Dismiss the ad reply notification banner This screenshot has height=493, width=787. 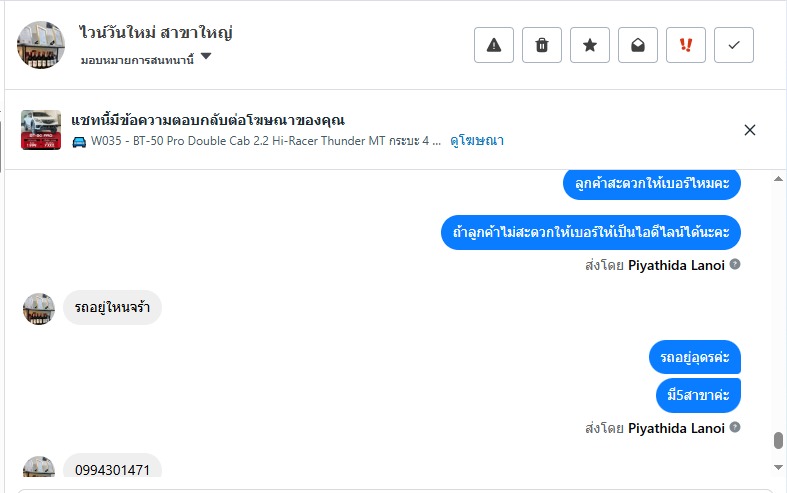pyautogui.click(x=750, y=130)
